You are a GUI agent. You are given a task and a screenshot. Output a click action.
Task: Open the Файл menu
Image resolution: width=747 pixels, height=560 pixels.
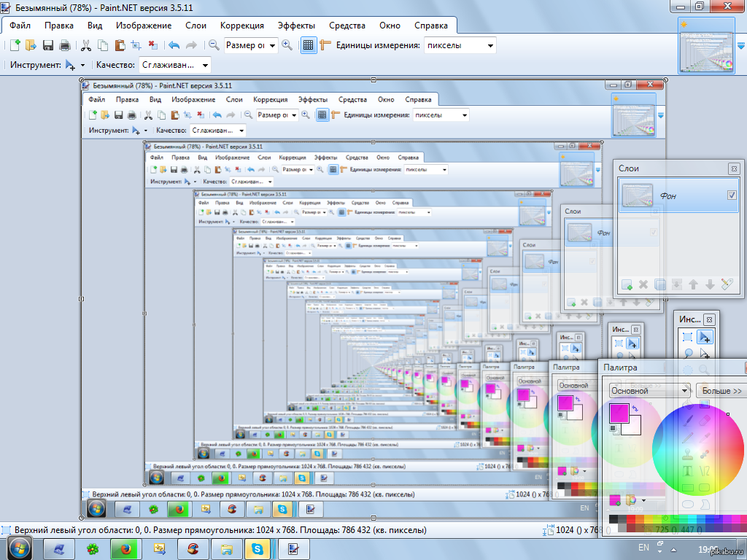(20, 26)
